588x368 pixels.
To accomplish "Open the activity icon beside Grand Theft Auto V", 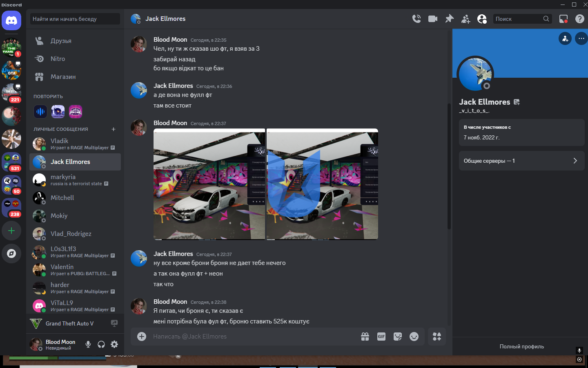I will tap(114, 323).
